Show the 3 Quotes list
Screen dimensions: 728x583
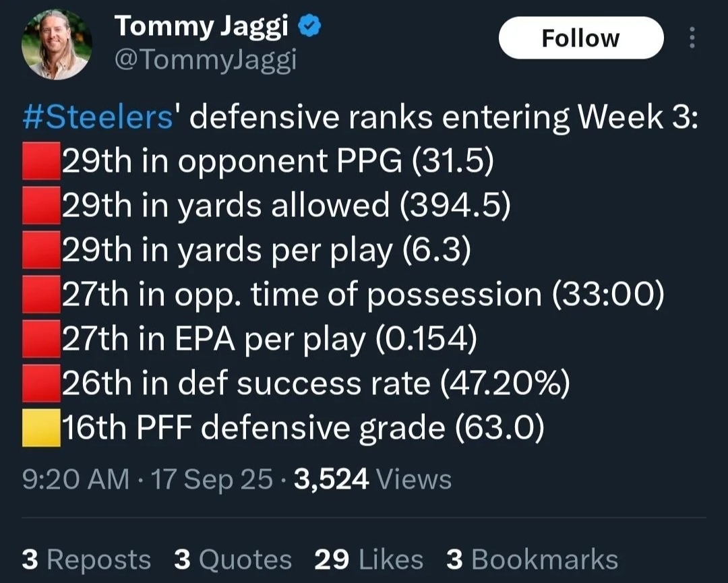pyautogui.click(x=233, y=559)
